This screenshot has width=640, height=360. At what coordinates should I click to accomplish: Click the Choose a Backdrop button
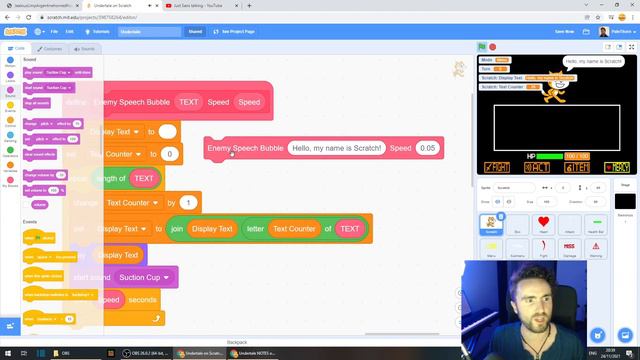625,335
